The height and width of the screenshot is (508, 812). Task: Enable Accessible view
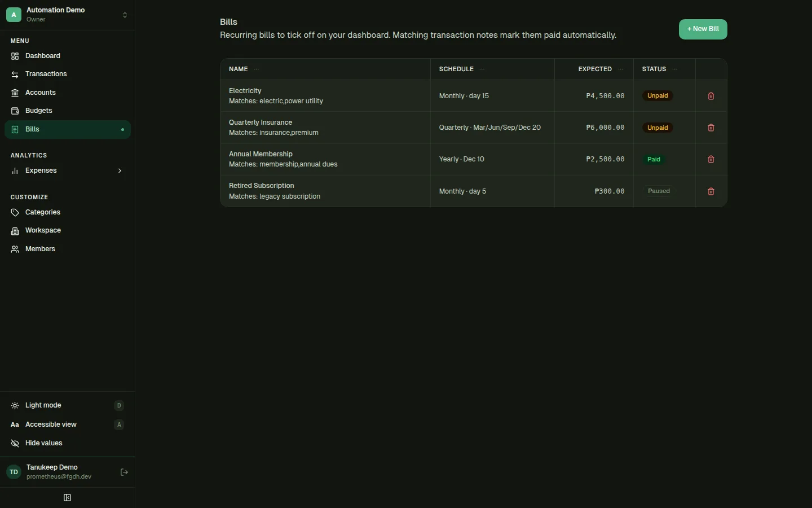click(68, 425)
